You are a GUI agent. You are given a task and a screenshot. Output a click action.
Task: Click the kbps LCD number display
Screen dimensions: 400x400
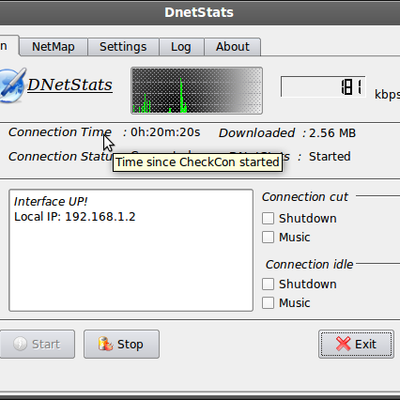coord(323,87)
